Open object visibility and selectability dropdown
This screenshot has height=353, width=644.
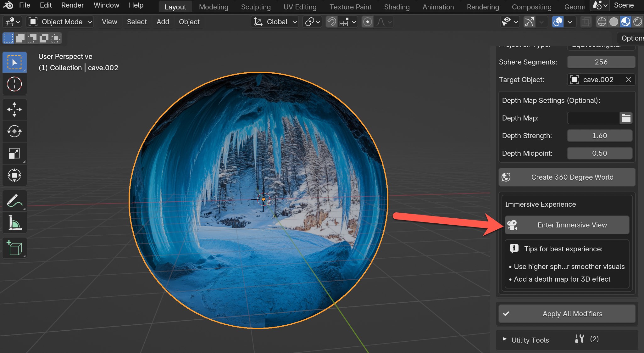509,22
